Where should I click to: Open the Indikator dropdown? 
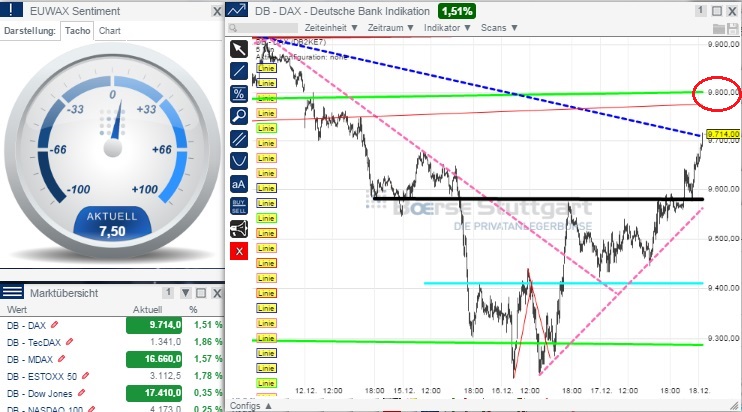click(447, 28)
